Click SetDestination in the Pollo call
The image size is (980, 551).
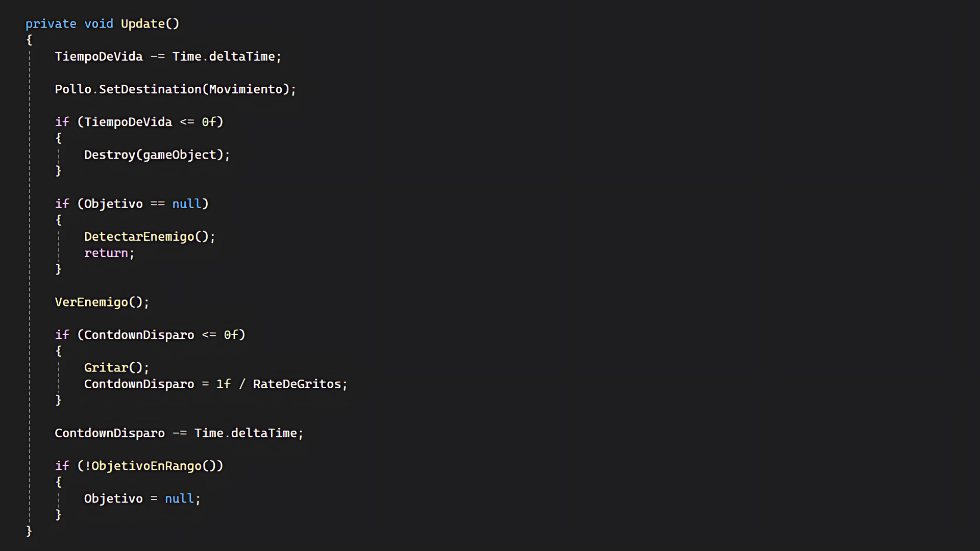(x=150, y=89)
